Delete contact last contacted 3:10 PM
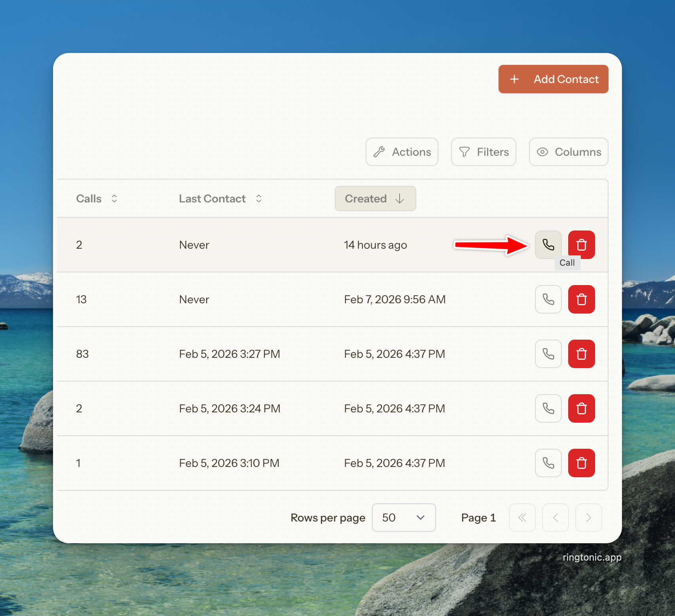Screen dimensions: 675x616 (581, 463)
